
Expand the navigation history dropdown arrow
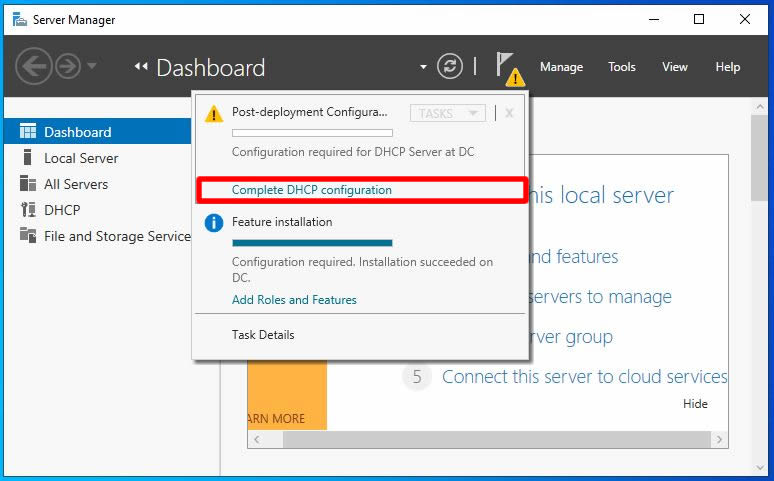[92, 65]
